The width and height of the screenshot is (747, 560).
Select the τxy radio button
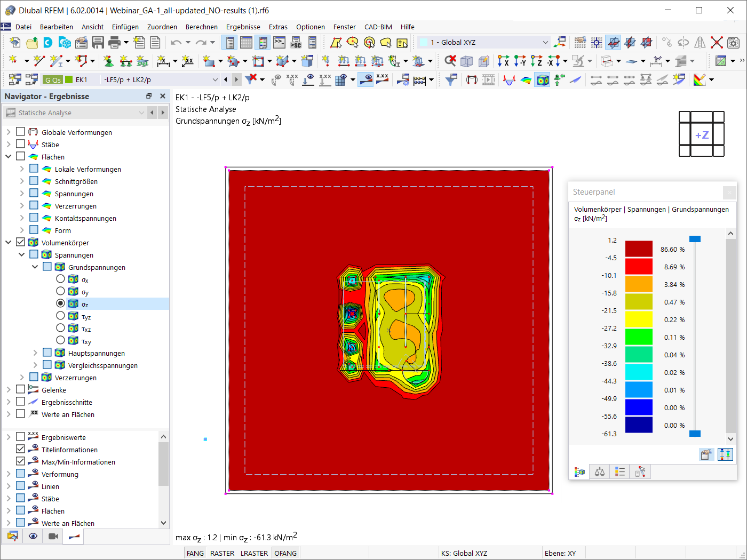click(60, 340)
